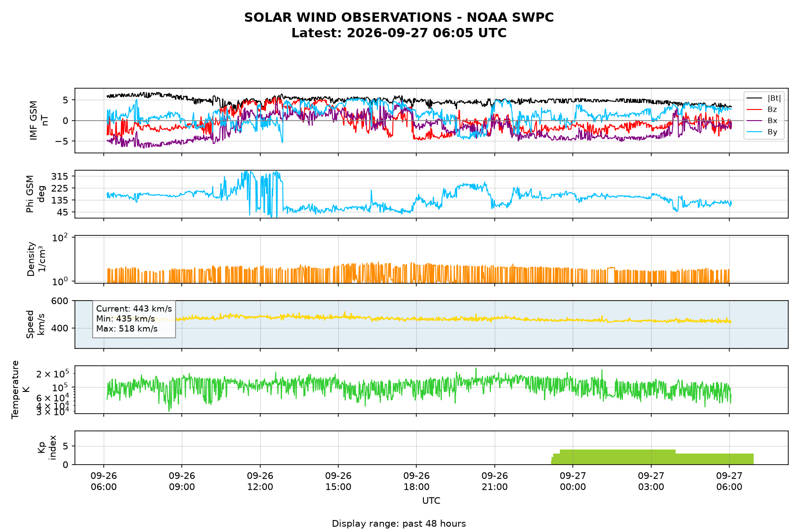Image resolution: width=798 pixels, height=532 pixels.
Task: Click the Current 443 km/s speed box
Action: tap(134, 319)
